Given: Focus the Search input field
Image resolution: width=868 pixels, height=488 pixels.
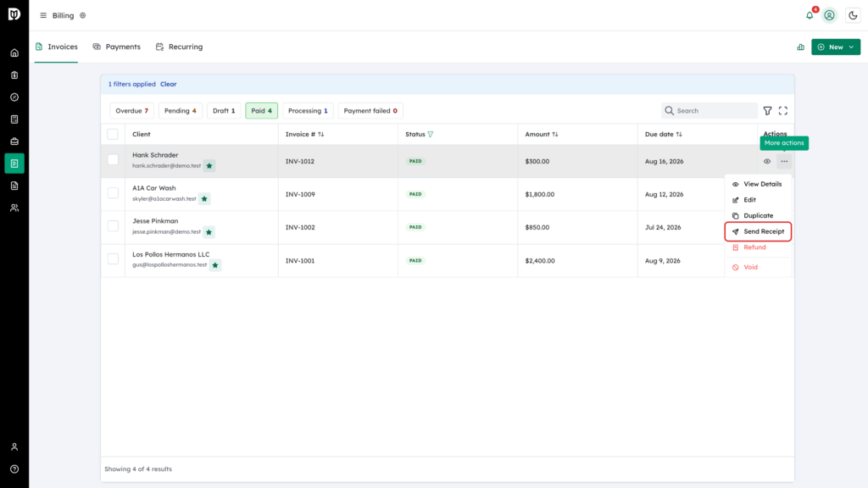Looking at the screenshot, I should coord(709,111).
